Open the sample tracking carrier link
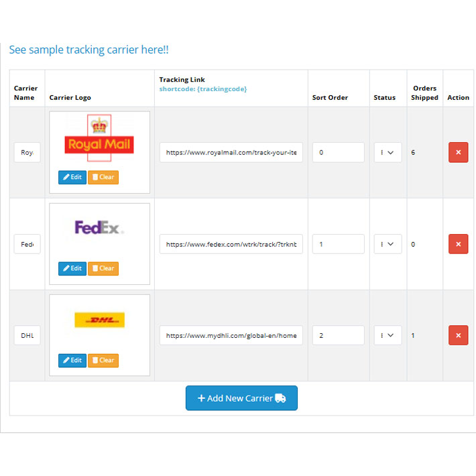 click(88, 50)
